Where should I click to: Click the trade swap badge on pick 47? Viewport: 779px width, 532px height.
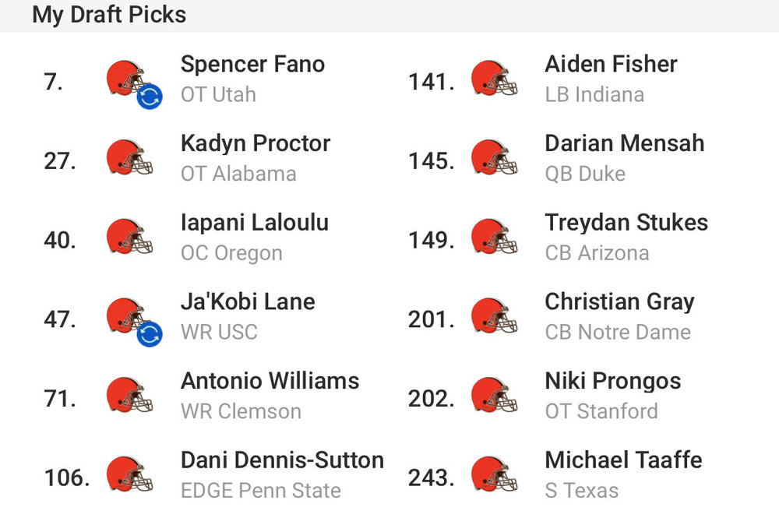point(150,334)
